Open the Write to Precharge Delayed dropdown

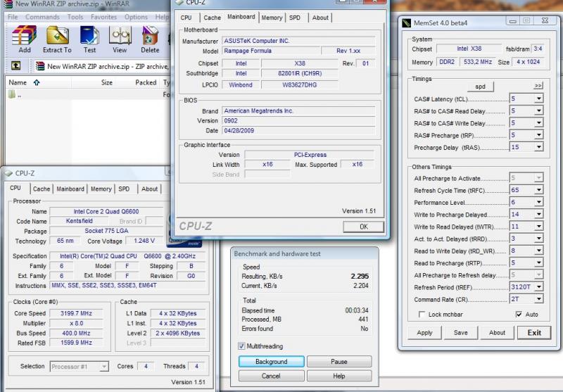pos(538,215)
